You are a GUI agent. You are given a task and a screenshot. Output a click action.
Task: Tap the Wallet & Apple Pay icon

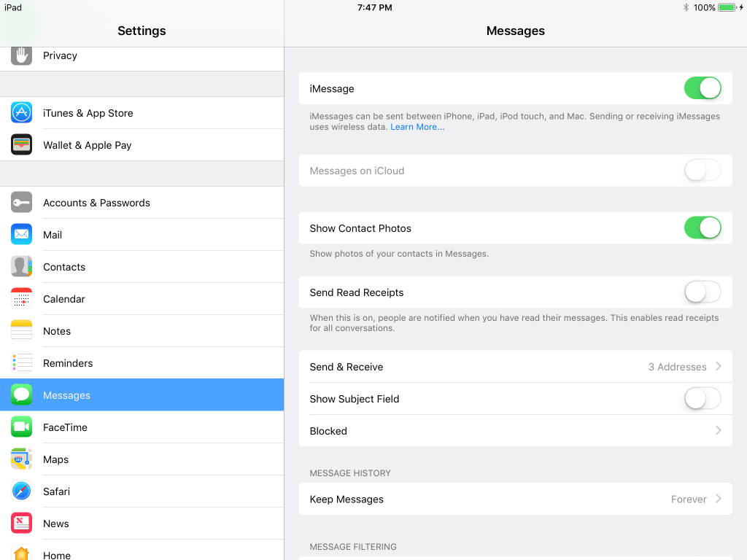[x=21, y=145]
